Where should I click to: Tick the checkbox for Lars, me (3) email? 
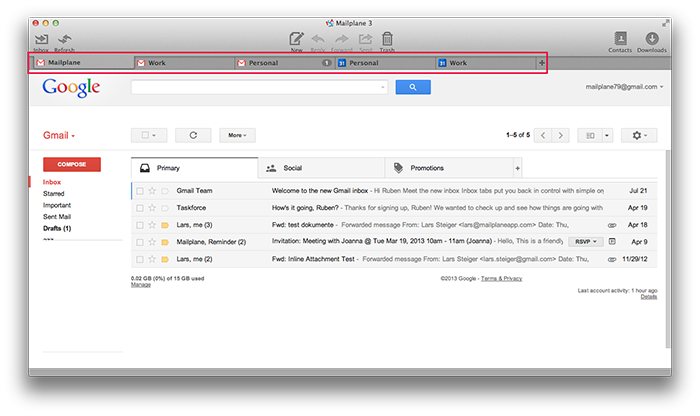[x=140, y=225]
